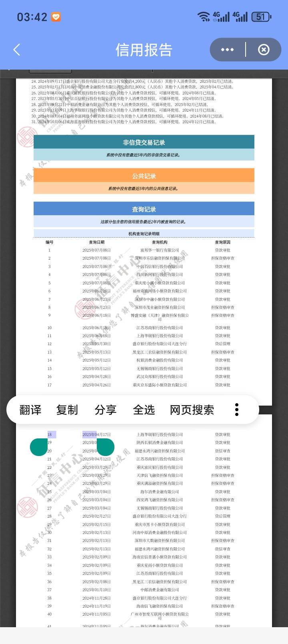Screen dimensions: 288x644
Task: Tap 系统中没有您最近5年内的非信贷交易记录 note
Action: tap(144, 155)
